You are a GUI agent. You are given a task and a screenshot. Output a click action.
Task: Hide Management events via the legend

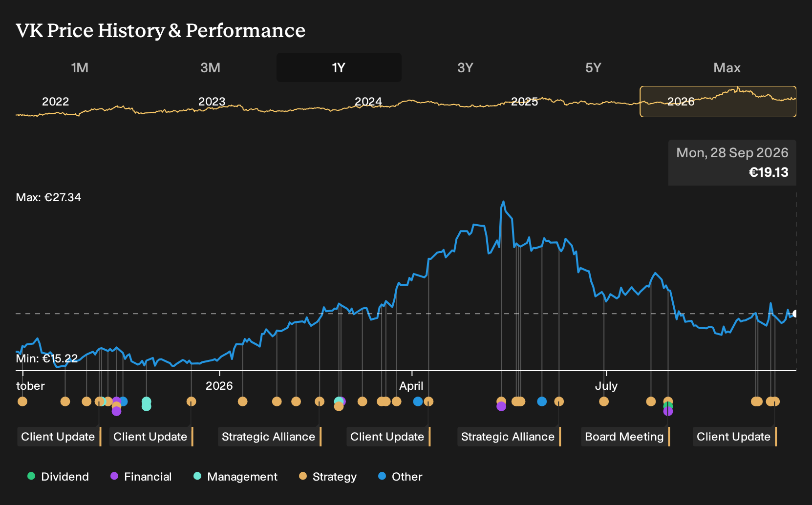[x=235, y=476]
